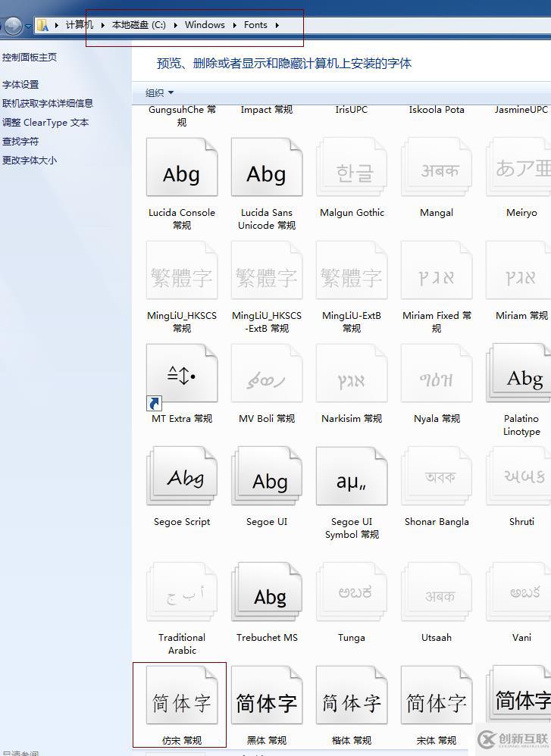Select the Narkisim font icon
Viewport: 551px width, 756px height.
[x=352, y=373]
